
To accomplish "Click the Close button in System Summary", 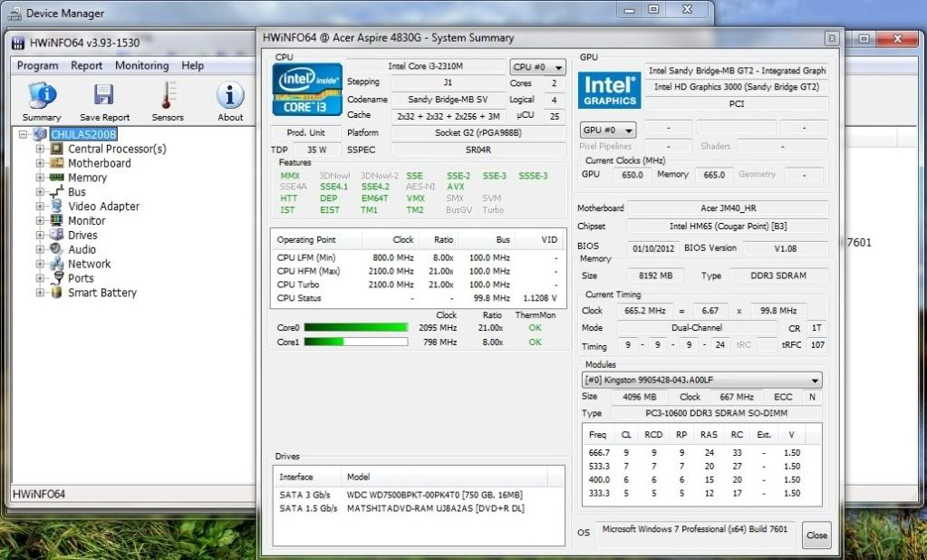I will point(816,535).
